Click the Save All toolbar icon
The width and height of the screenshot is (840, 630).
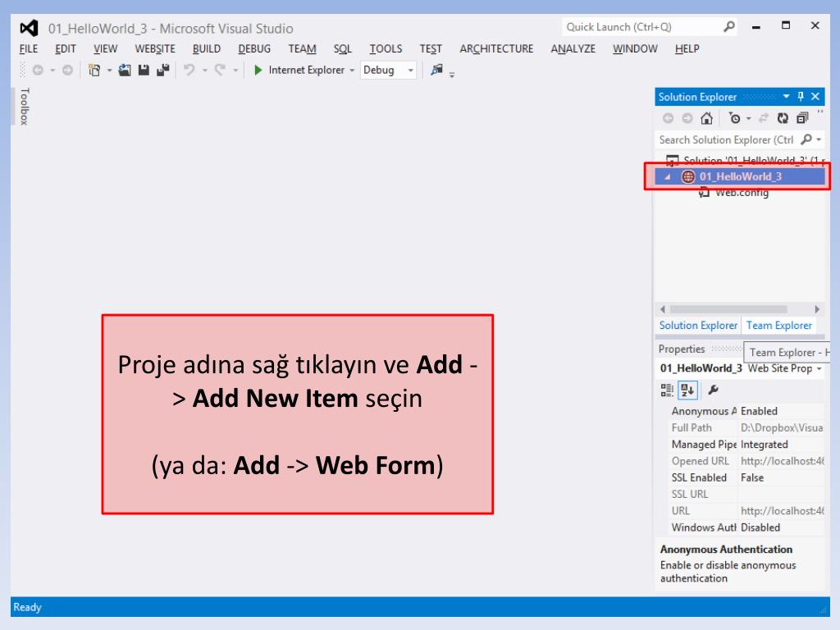163,71
